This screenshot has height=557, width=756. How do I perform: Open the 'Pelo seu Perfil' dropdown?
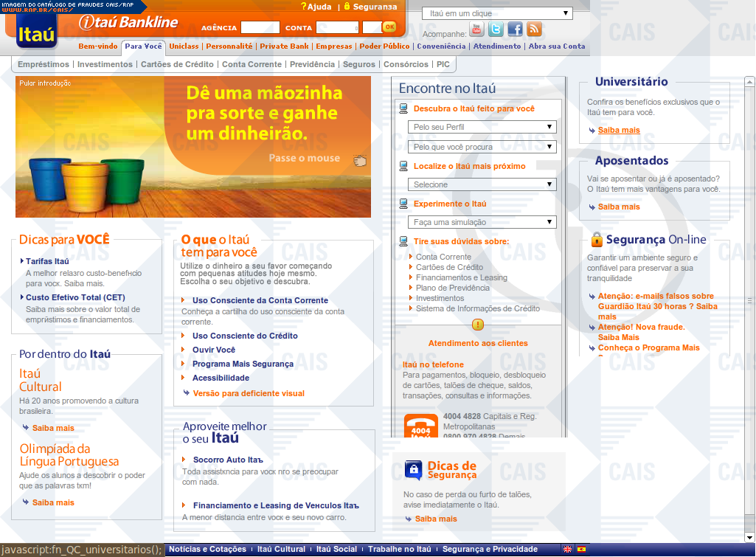click(482, 127)
